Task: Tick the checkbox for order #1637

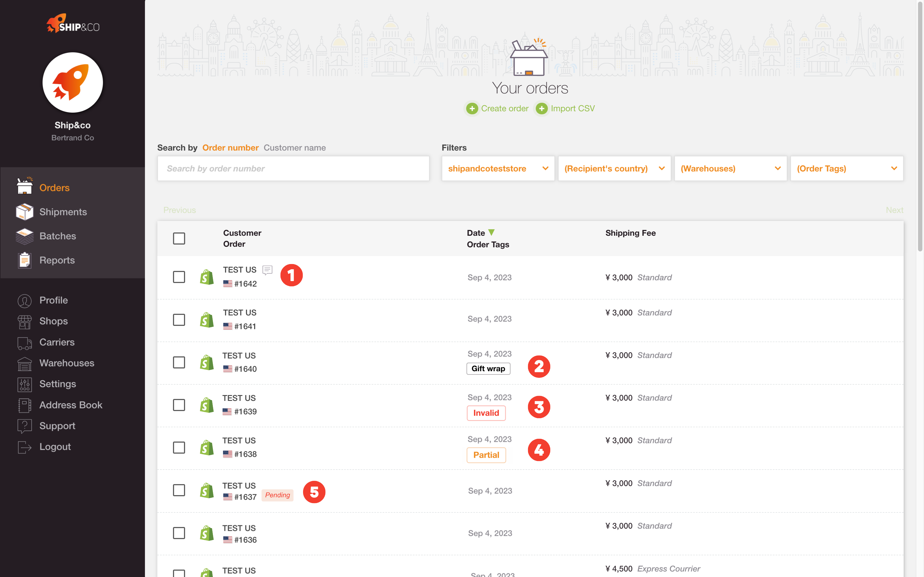Action: pyautogui.click(x=179, y=490)
